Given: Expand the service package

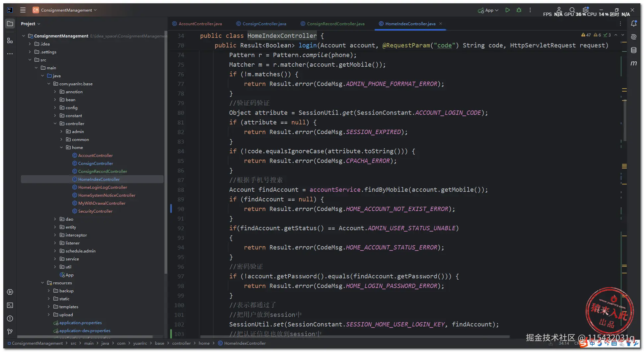Looking at the screenshot, I should click(55, 259).
